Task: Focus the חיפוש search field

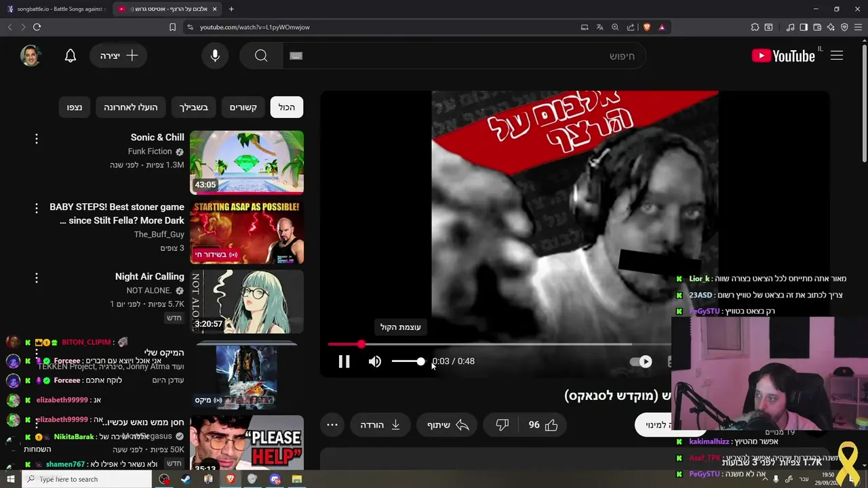Action: pyautogui.click(x=464, y=56)
